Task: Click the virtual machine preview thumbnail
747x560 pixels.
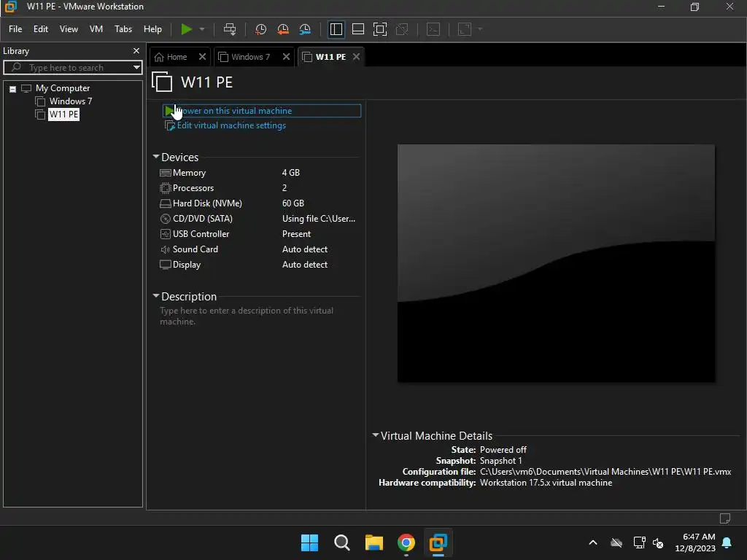Action: tap(556, 262)
